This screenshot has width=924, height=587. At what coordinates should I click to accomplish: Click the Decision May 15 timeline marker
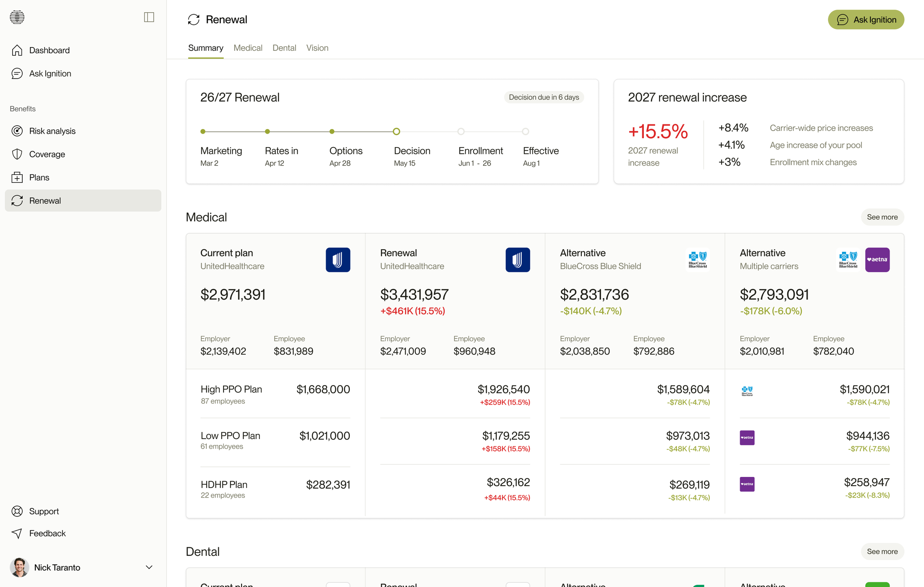(396, 132)
